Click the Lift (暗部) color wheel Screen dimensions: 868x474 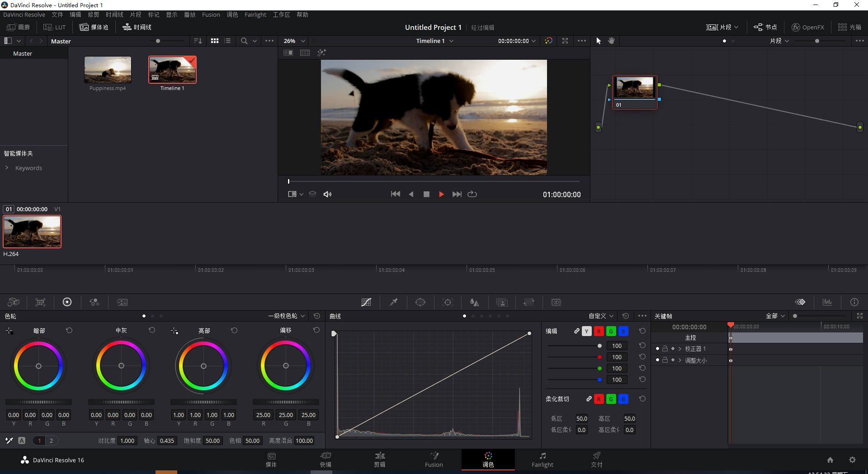38,366
